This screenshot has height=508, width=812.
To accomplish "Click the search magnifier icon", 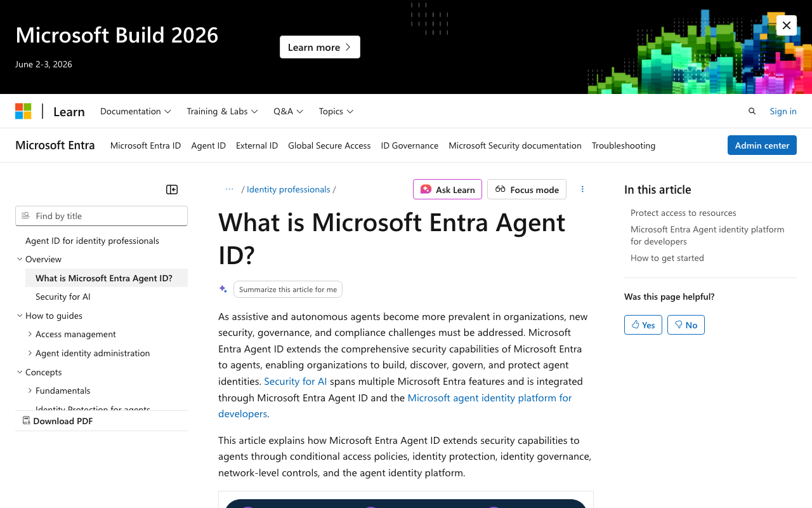I will click(752, 111).
